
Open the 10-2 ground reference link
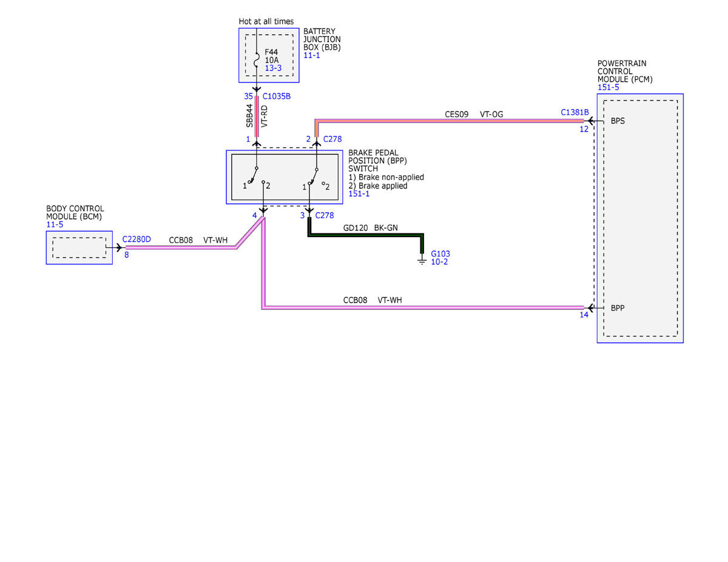439,262
